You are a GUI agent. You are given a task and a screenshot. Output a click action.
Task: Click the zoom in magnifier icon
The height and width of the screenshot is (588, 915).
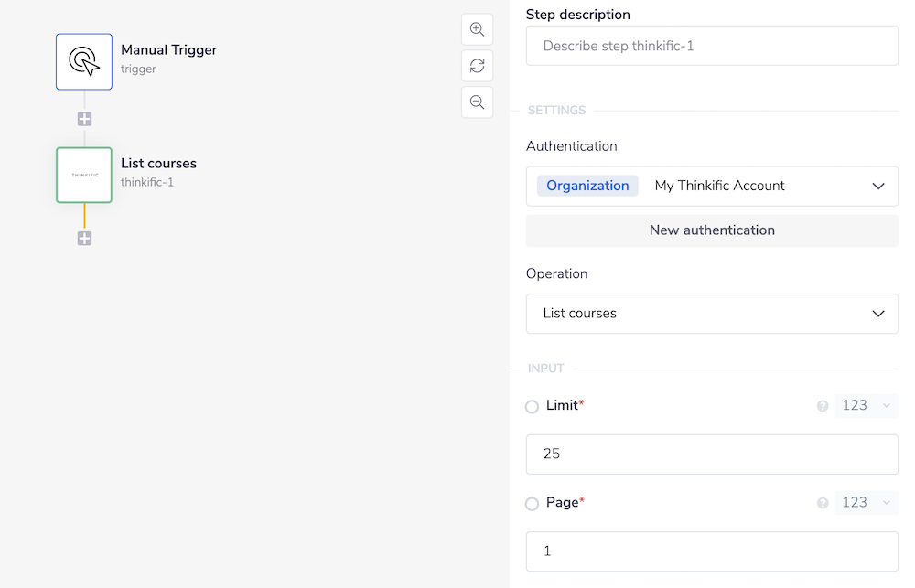(477, 29)
